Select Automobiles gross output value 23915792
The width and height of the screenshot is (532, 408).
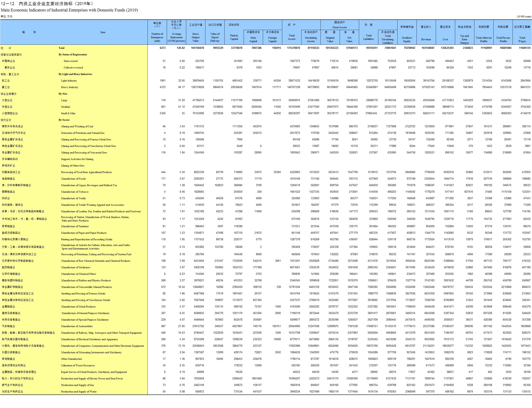coord(198,326)
